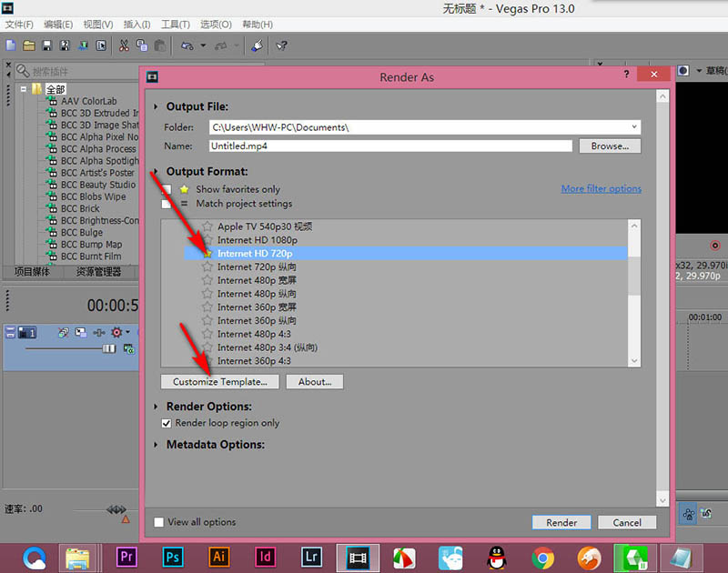Open the output Folder path dropdown

633,126
